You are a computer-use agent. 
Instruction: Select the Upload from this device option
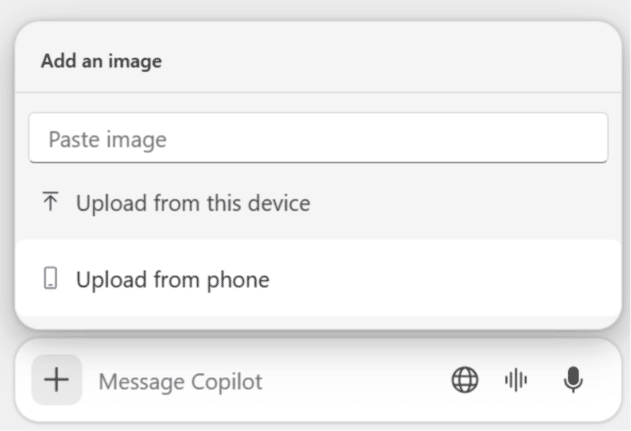tap(192, 203)
